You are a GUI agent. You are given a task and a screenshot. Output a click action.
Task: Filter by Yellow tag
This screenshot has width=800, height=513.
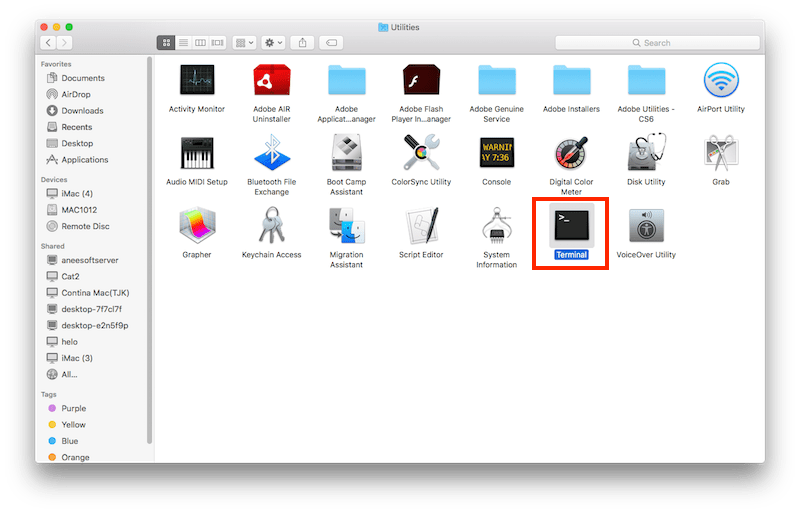pyautogui.click(x=73, y=425)
